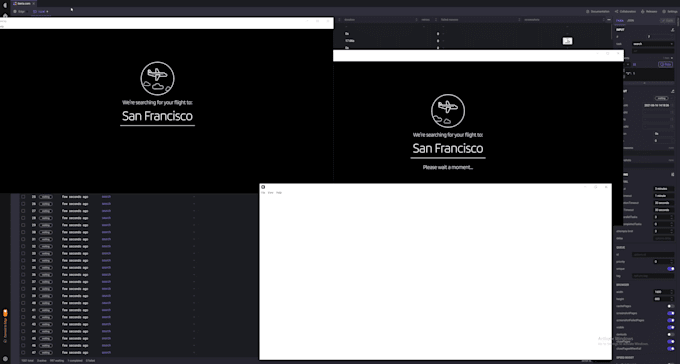Viewport: 680px width, 364px height.
Task: Click the airplane icon in left flight window
Action: click(157, 79)
